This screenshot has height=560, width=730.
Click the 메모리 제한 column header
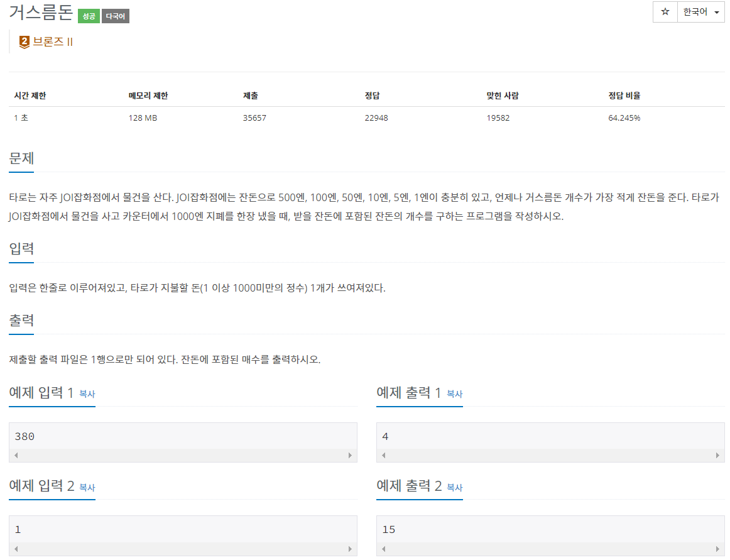coord(148,96)
